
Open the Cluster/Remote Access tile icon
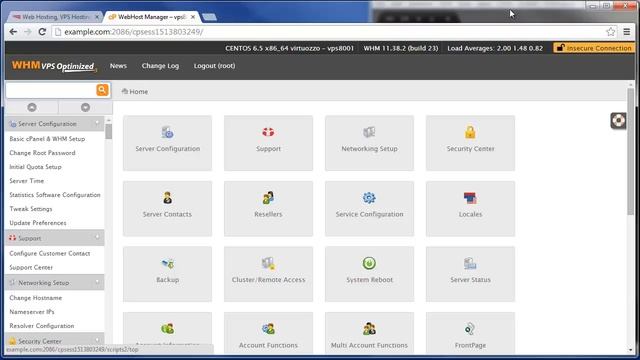[268, 264]
